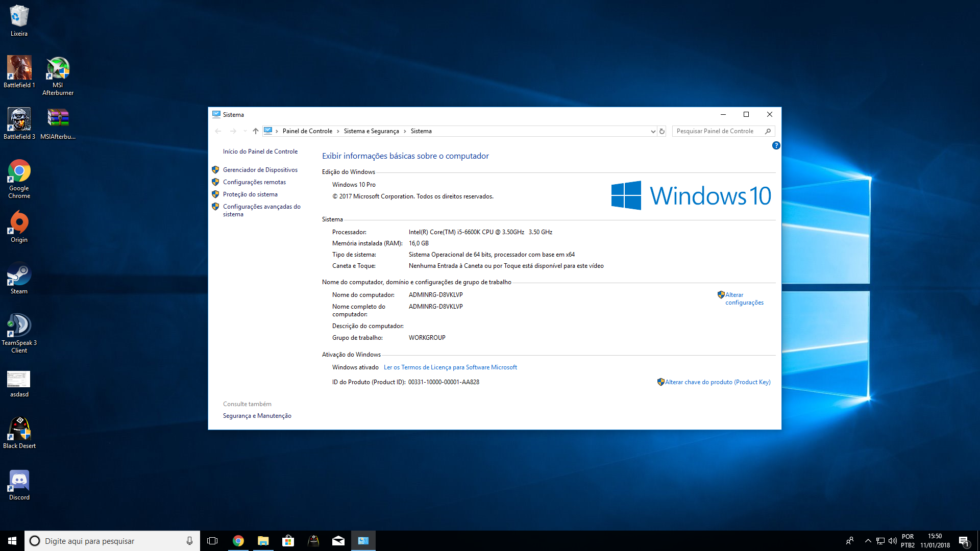980x551 pixels.
Task: Open Mail app from the taskbar
Action: [338, 541]
